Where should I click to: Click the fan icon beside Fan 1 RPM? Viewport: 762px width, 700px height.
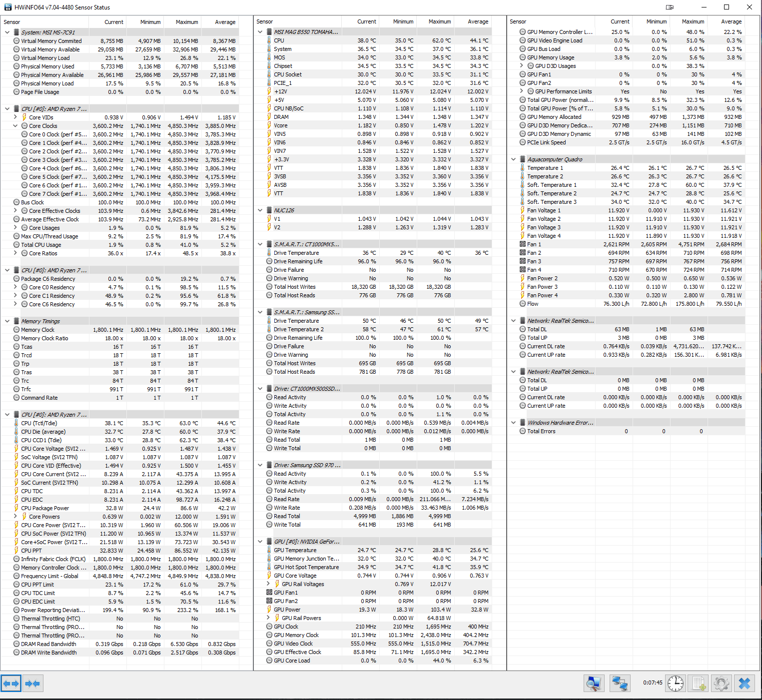523,244
